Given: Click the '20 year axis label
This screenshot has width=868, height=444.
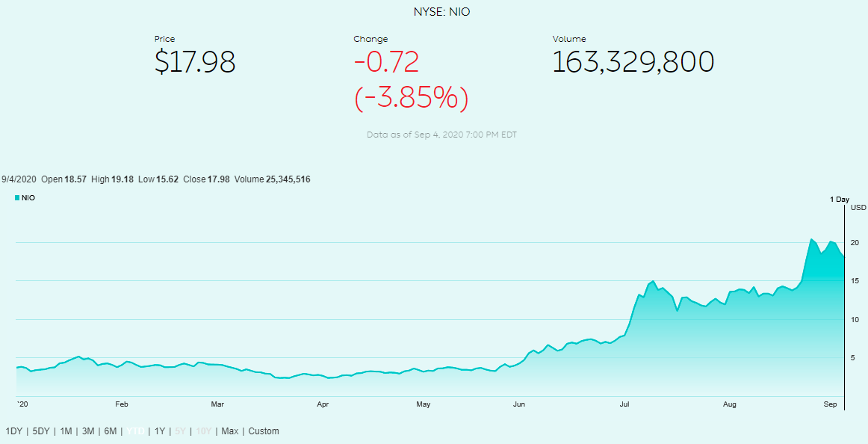Looking at the screenshot, I should click(21, 404).
